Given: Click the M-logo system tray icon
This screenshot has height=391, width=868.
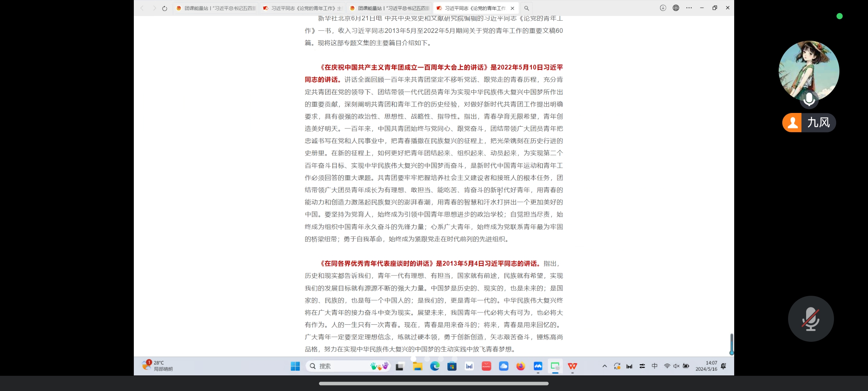Looking at the screenshot, I should 629,366.
